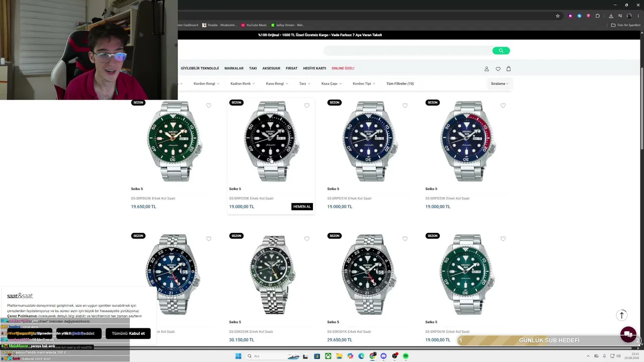Open the live chat bubble

[x=628, y=334]
